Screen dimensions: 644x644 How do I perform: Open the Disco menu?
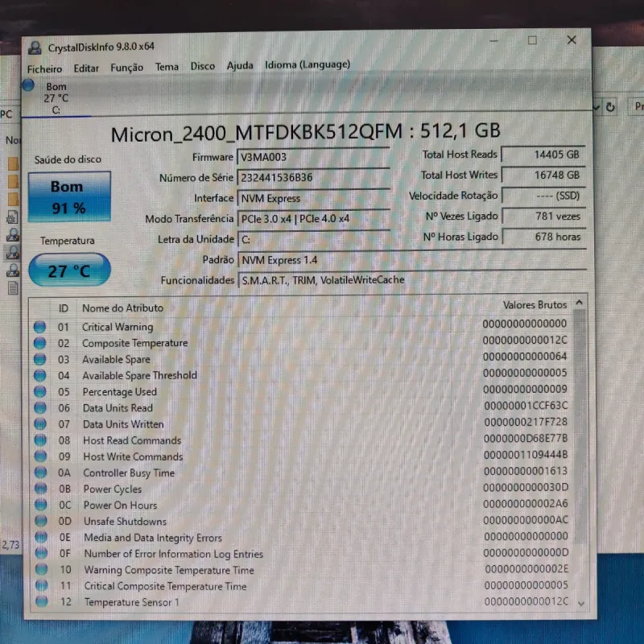[x=203, y=66]
